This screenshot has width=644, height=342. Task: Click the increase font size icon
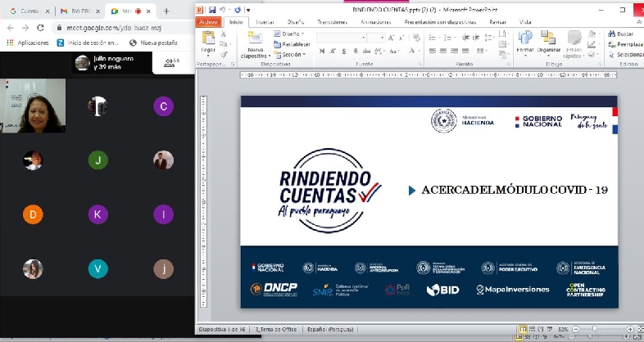[x=392, y=38]
